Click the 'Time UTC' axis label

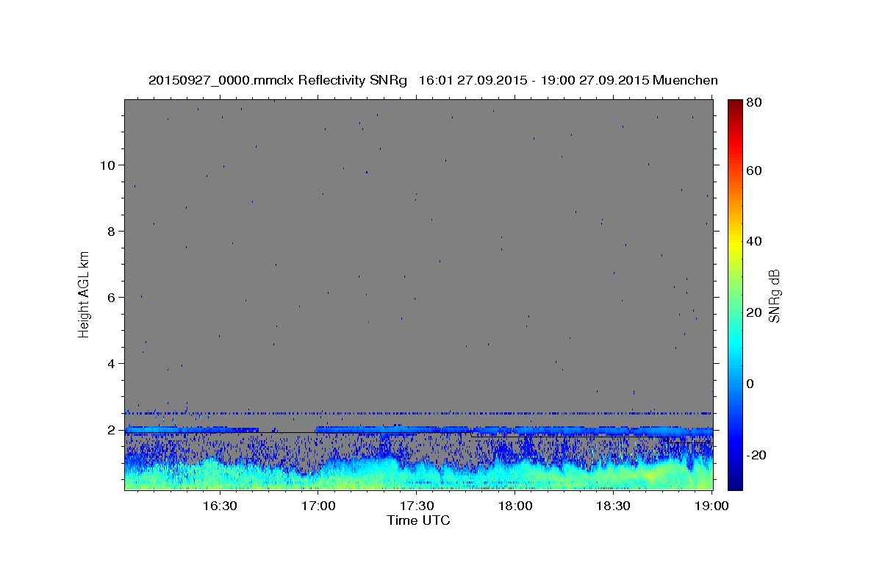pyautogui.click(x=418, y=521)
